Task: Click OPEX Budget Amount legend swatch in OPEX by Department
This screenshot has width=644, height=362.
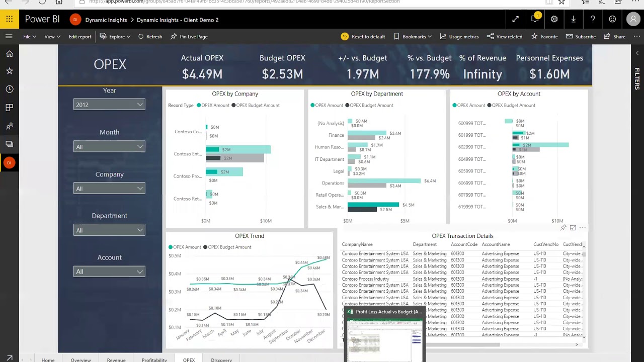Action: point(347,106)
